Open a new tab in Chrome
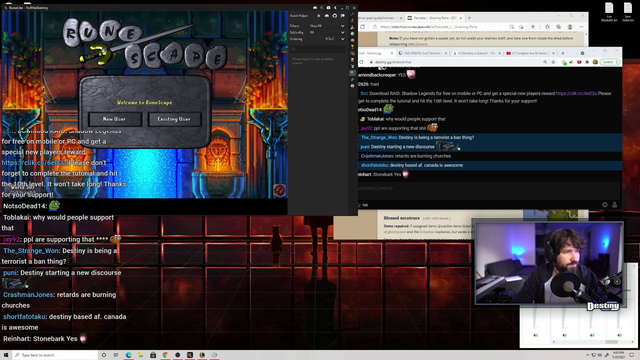640x360 pixels. (x=563, y=53)
